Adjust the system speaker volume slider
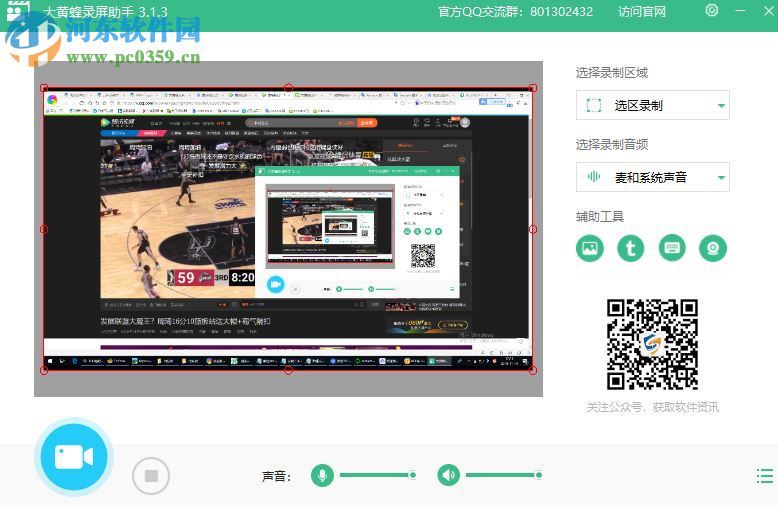Screen dimensions: 778x505 [x=504, y=475]
